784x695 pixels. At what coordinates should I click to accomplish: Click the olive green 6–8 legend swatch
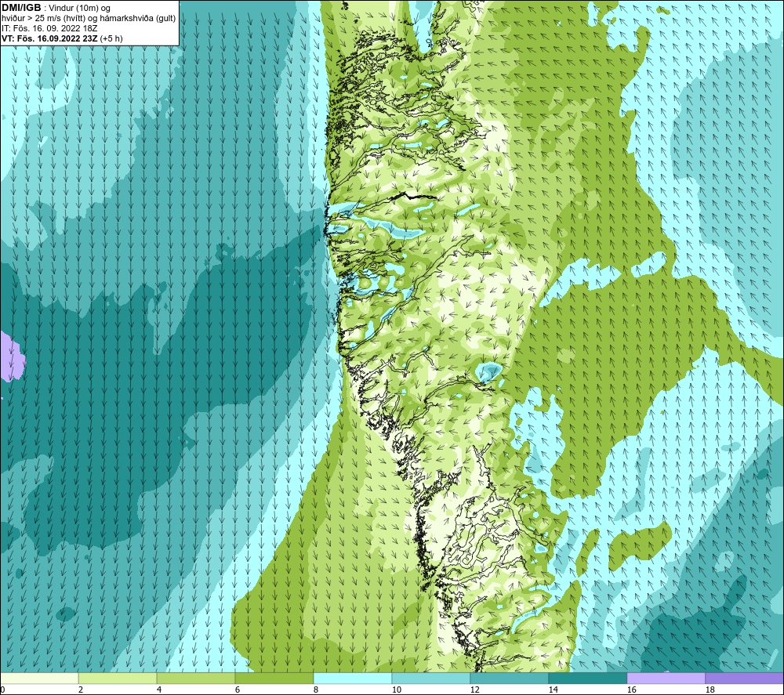(274, 678)
